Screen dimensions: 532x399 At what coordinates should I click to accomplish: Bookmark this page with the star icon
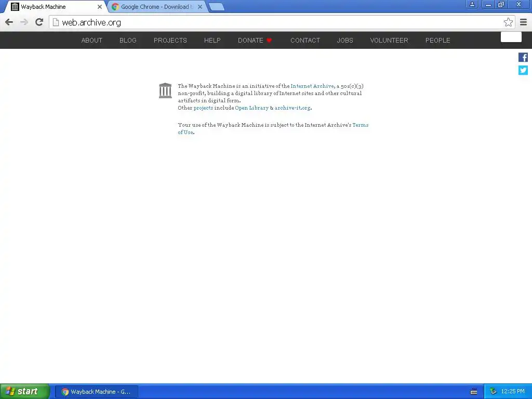click(x=508, y=22)
